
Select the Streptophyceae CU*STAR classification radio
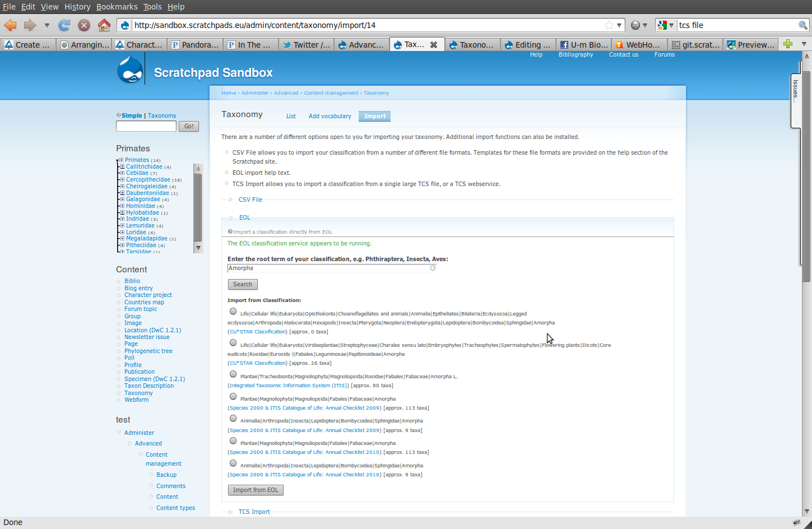tap(233, 343)
